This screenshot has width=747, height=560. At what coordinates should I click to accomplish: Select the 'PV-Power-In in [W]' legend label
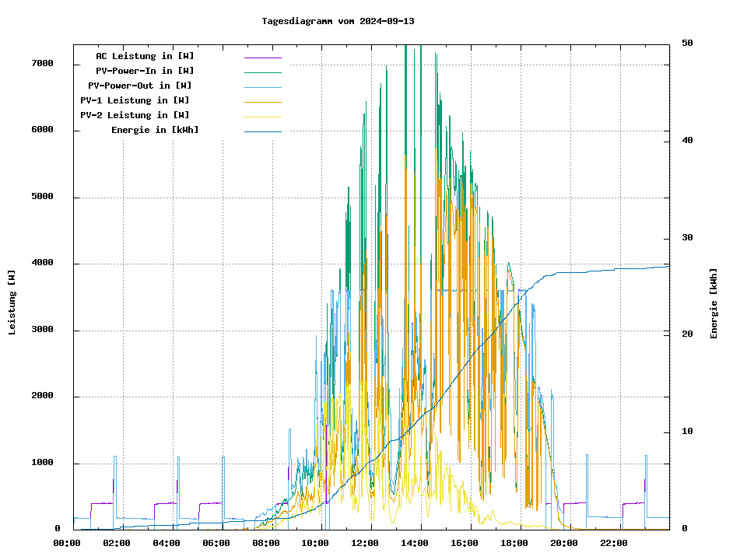coord(145,71)
